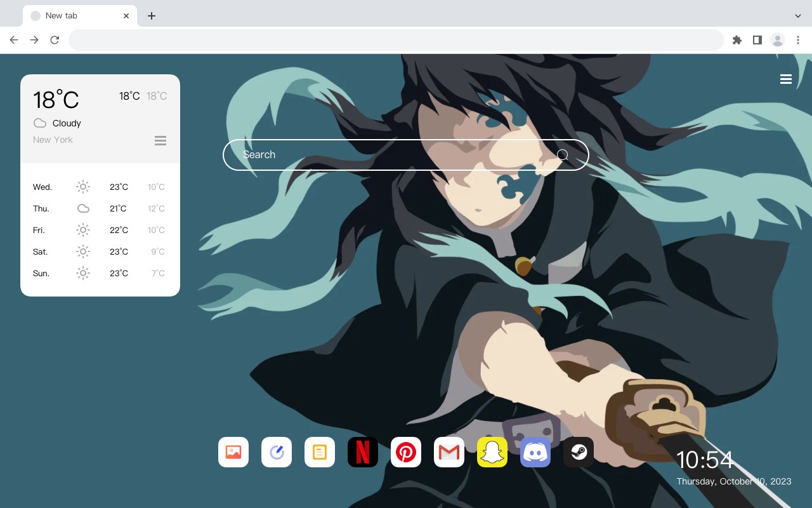Click the search magnifier icon
Screen dimensions: 812x508
(x=563, y=155)
